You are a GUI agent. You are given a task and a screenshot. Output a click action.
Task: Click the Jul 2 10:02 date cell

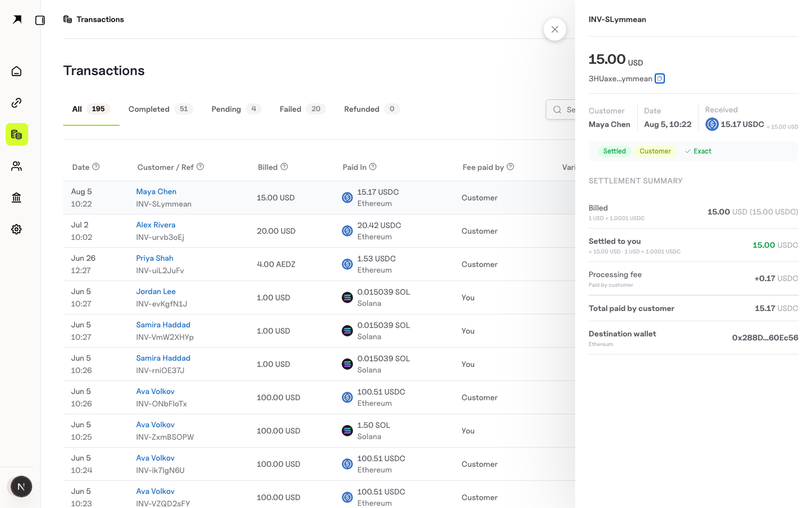(x=82, y=231)
